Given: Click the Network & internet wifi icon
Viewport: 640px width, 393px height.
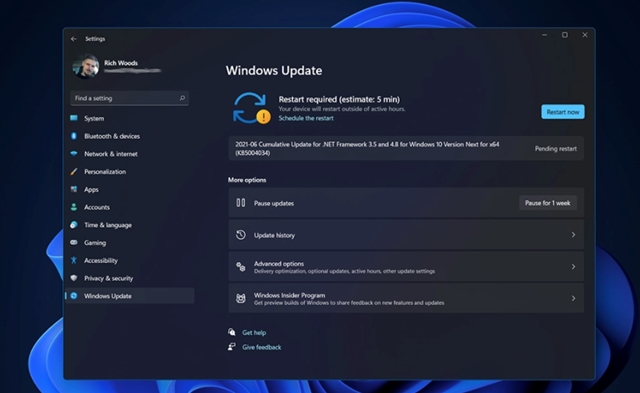Looking at the screenshot, I should click(74, 153).
